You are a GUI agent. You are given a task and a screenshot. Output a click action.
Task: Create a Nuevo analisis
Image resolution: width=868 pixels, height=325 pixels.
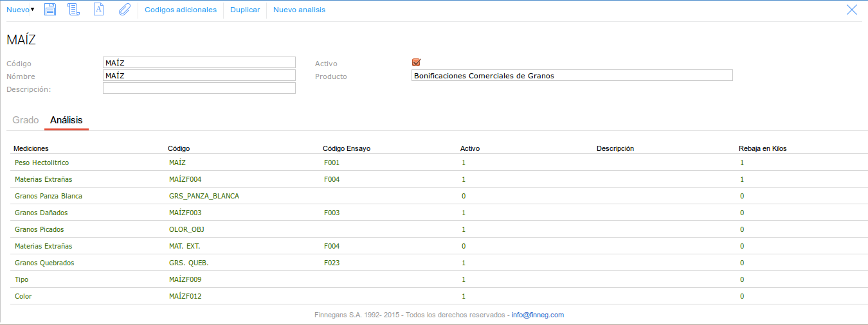[299, 10]
